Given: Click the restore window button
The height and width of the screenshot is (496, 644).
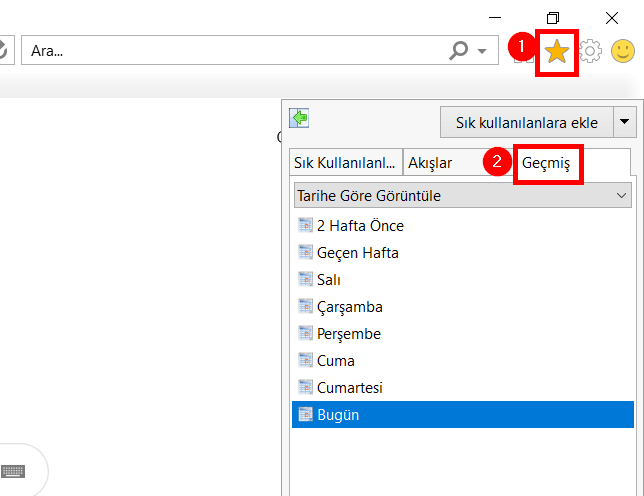Looking at the screenshot, I should (553, 17).
